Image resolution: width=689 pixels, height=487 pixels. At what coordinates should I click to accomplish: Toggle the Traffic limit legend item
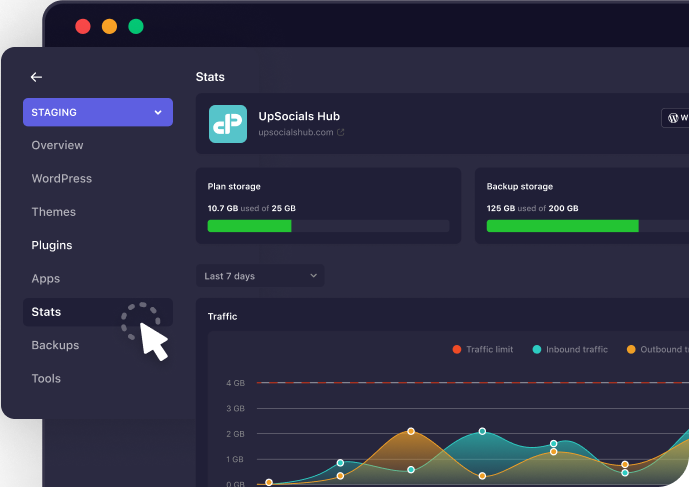483,349
